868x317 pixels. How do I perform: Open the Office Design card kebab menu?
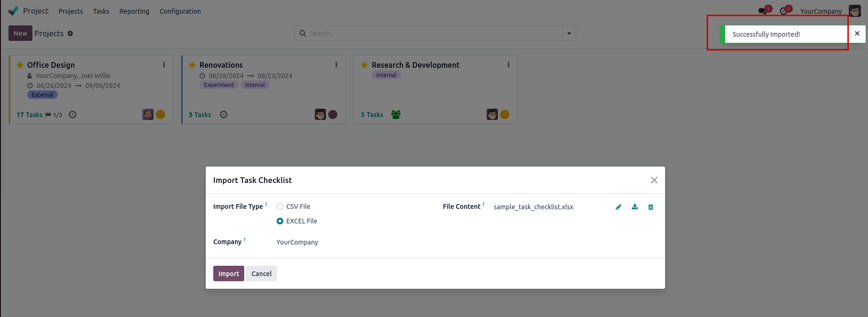[x=164, y=65]
